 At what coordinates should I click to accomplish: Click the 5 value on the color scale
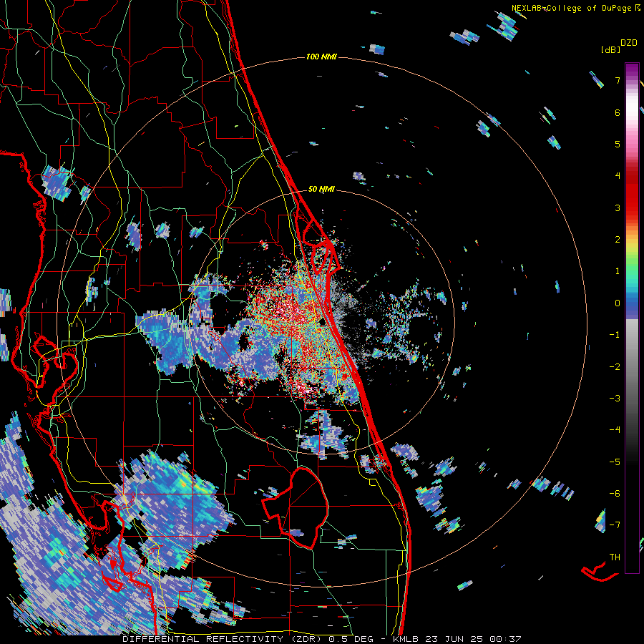(x=618, y=144)
